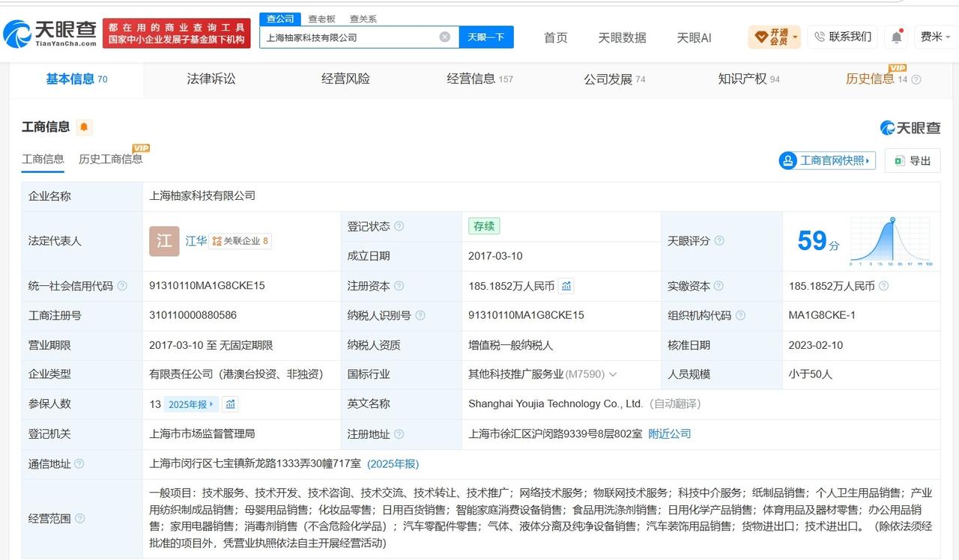The width and height of the screenshot is (959, 560).
Task: Click the (2025年报) link after address
Action: [393, 464]
